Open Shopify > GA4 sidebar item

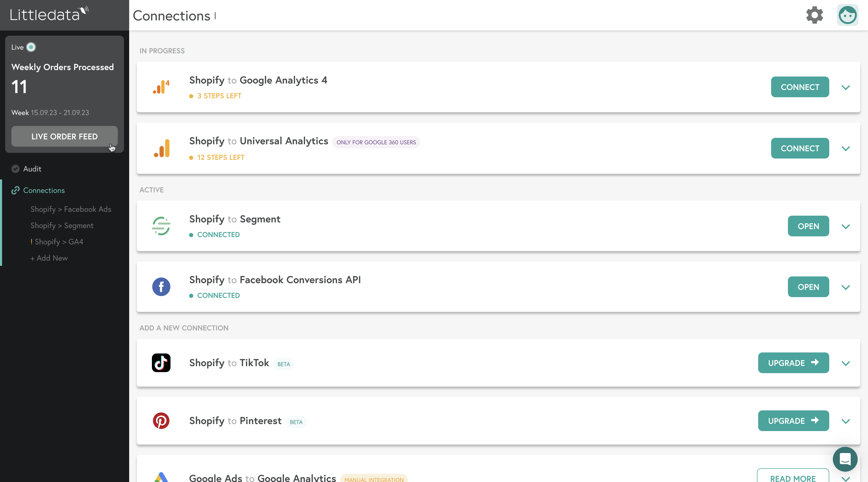click(x=57, y=242)
